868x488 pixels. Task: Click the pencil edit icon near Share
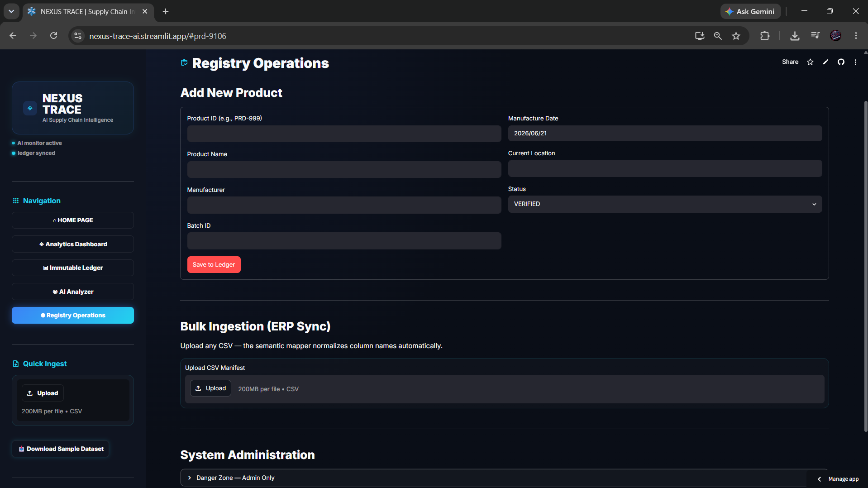825,62
